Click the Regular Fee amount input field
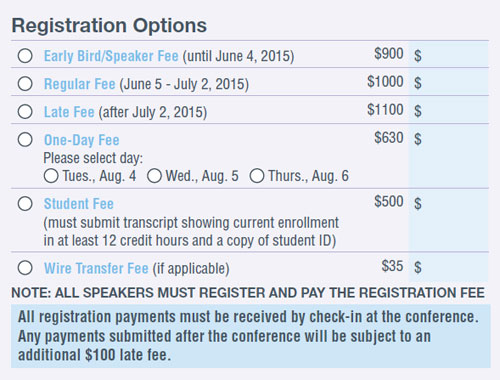500x380 pixels. [449, 82]
